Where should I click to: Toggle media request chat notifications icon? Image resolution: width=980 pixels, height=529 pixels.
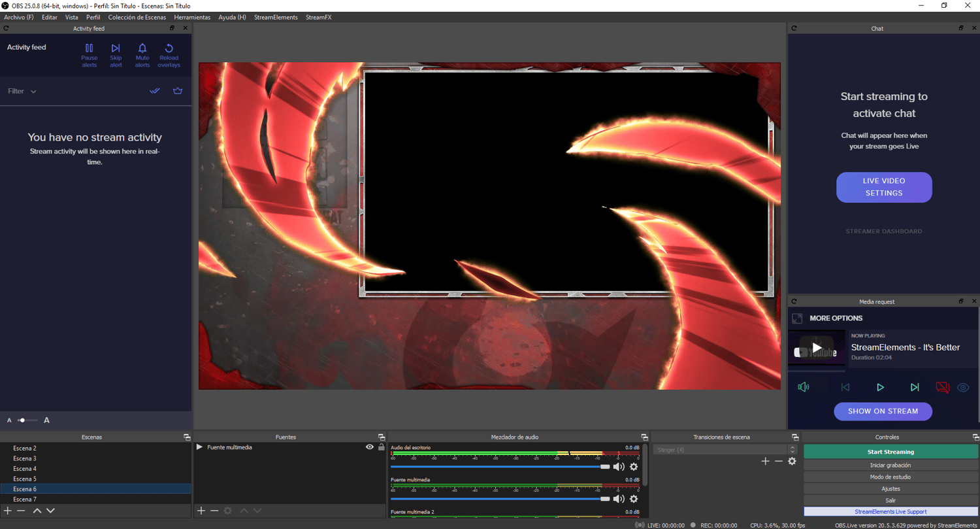coord(942,387)
